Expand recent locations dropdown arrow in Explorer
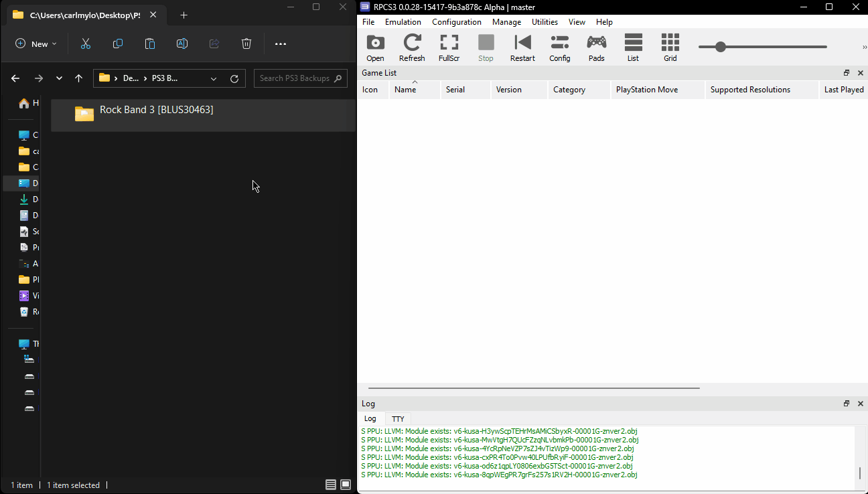 (x=59, y=78)
